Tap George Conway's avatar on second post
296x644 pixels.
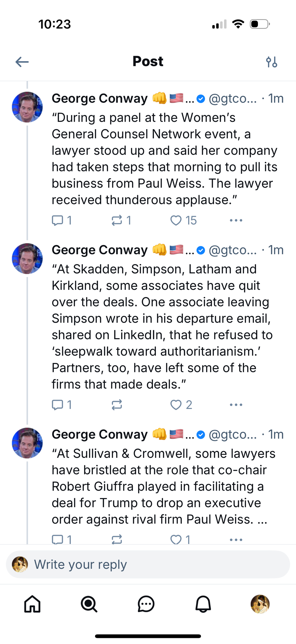click(27, 259)
